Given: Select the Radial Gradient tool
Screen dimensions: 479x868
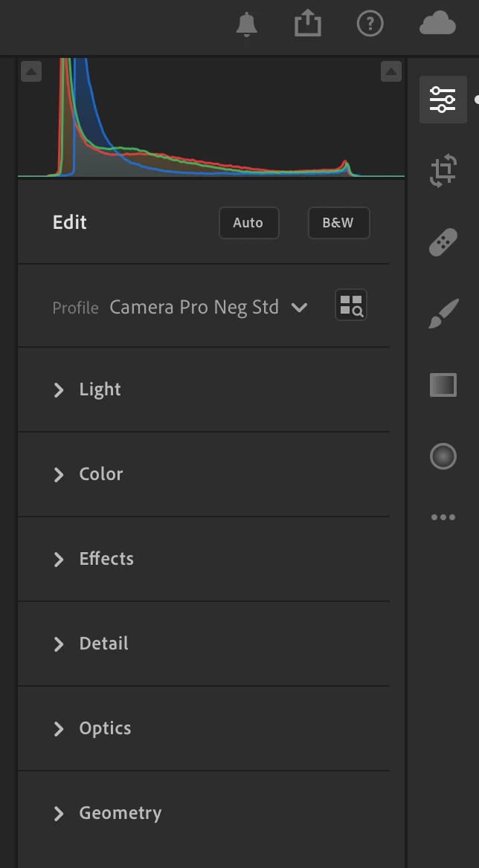Looking at the screenshot, I should (443, 456).
